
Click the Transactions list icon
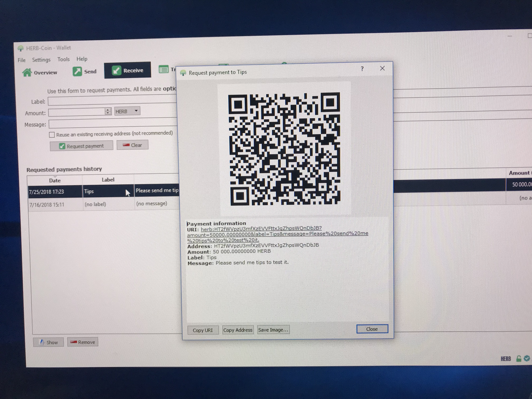(164, 70)
